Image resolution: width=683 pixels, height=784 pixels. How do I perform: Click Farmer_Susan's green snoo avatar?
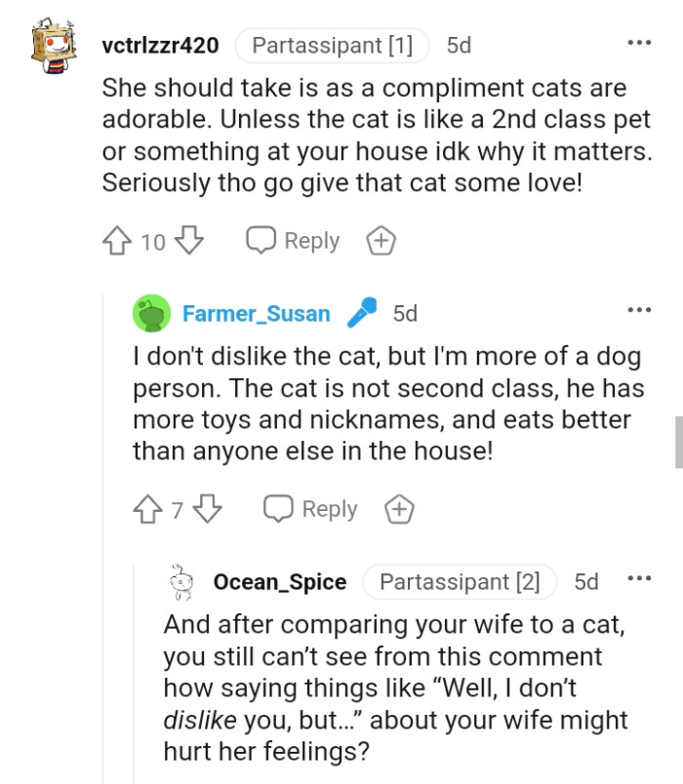pos(152,313)
